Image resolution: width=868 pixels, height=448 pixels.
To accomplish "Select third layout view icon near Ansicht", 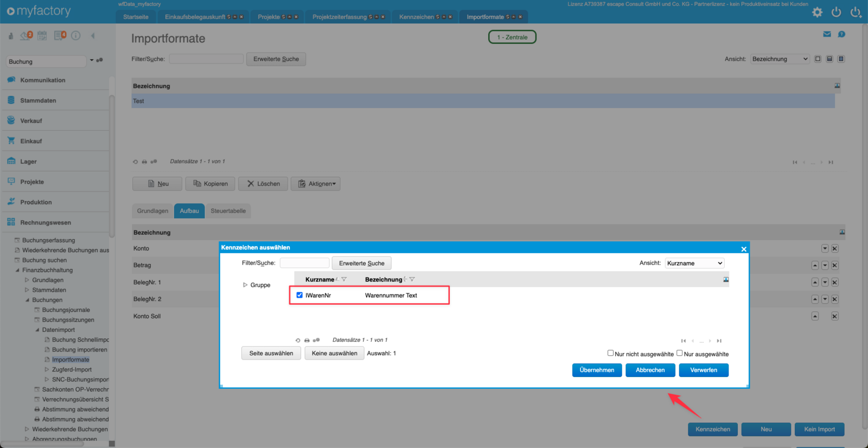I will click(x=841, y=59).
